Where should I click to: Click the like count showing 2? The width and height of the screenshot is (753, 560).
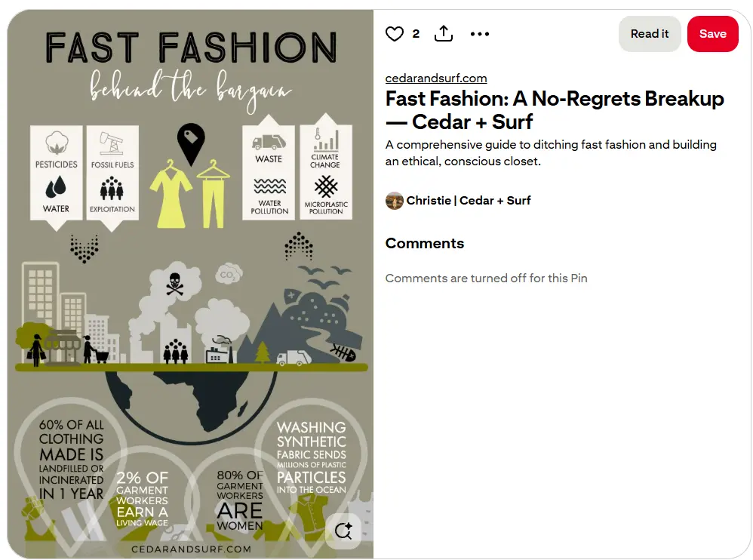click(x=415, y=34)
